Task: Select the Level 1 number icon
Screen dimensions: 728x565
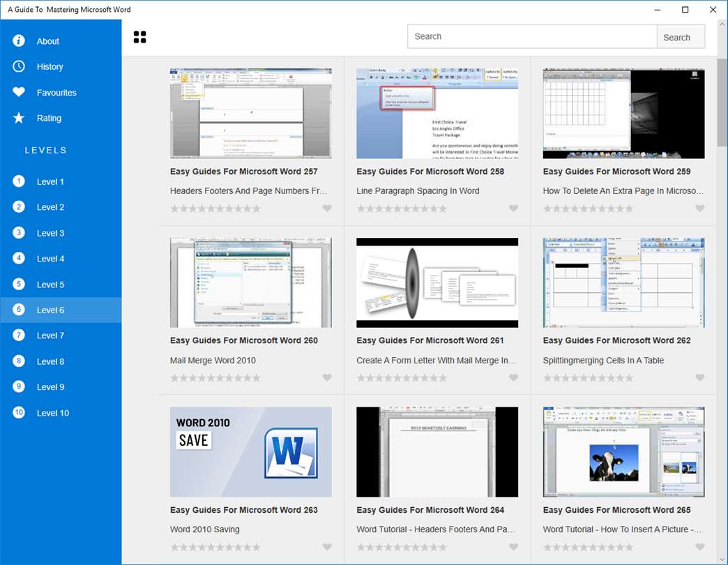Action: (19, 181)
